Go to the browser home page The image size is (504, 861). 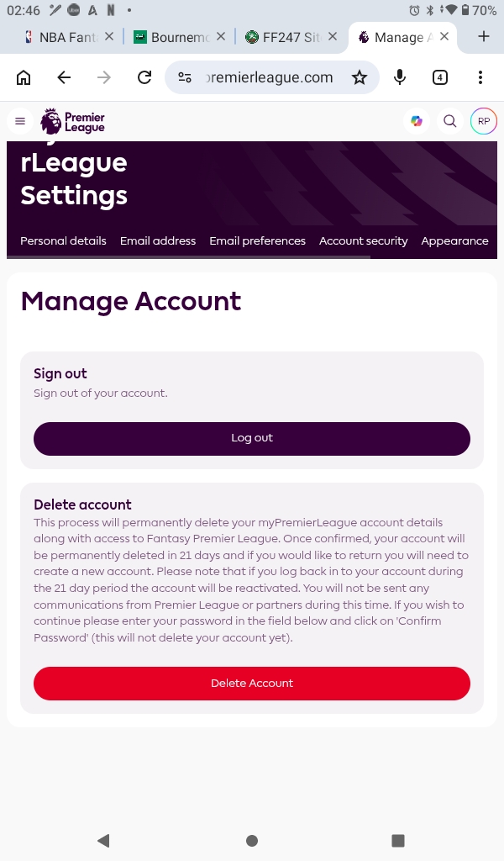(24, 77)
